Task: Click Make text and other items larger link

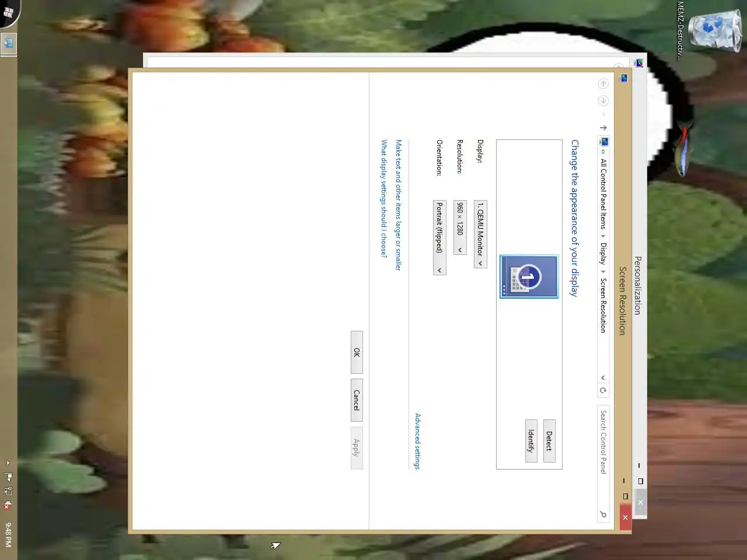Action: pyautogui.click(x=399, y=205)
